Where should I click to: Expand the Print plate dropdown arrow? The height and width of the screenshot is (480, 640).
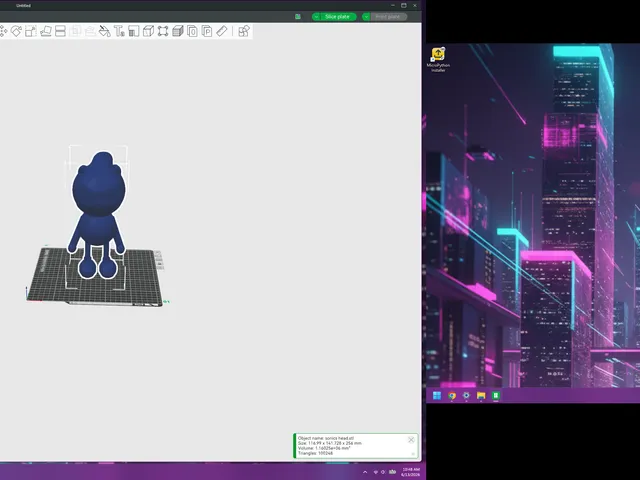tap(366, 17)
